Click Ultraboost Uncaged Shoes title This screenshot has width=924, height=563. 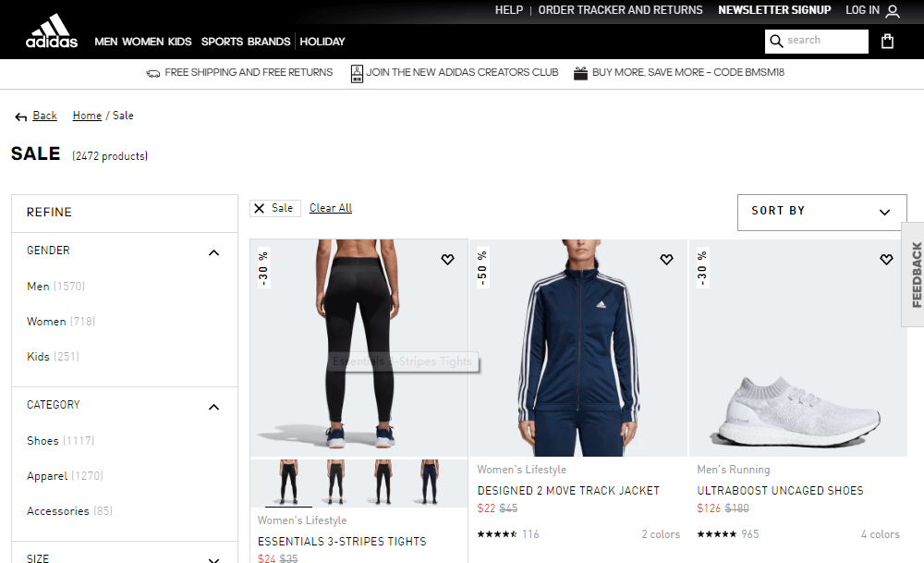coord(780,491)
